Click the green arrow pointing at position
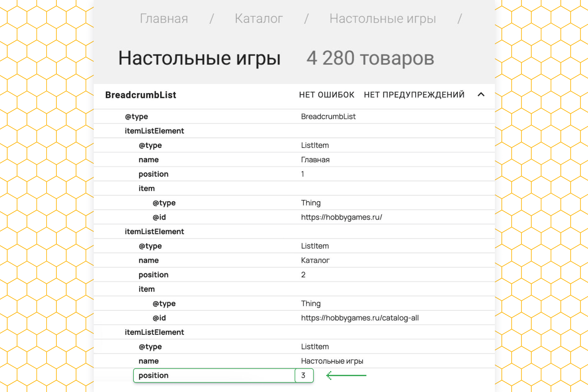 coord(346,375)
